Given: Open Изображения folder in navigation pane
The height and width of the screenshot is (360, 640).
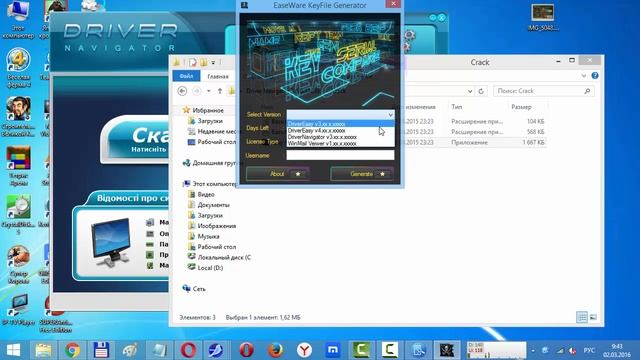Looking at the screenshot, I should [x=216, y=226].
